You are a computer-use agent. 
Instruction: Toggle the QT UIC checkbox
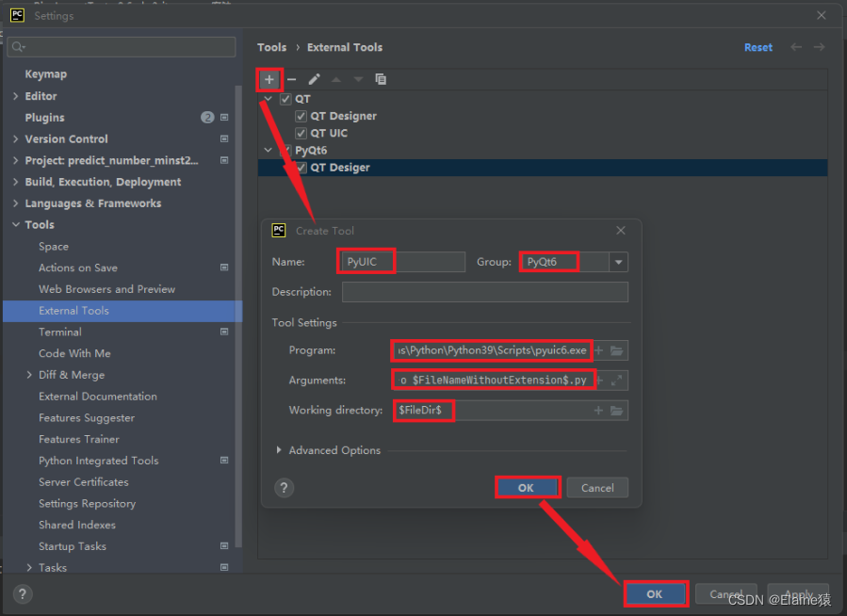click(x=301, y=134)
